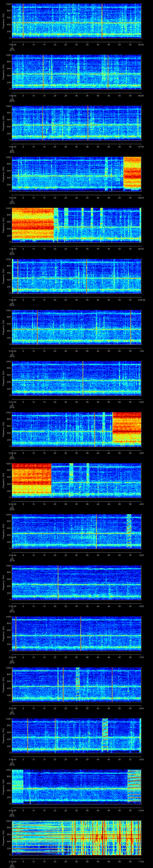Click the '55:00' end time label
The width and height of the screenshot is (153, 868).
click(141, 44)
